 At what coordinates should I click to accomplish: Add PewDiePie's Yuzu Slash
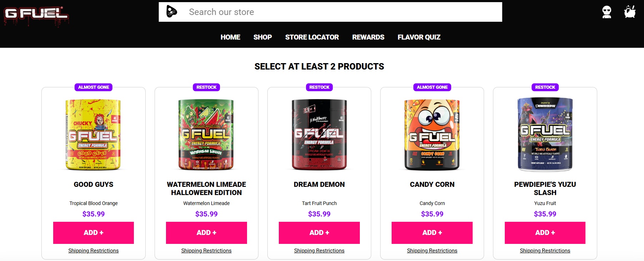coord(544,232)
